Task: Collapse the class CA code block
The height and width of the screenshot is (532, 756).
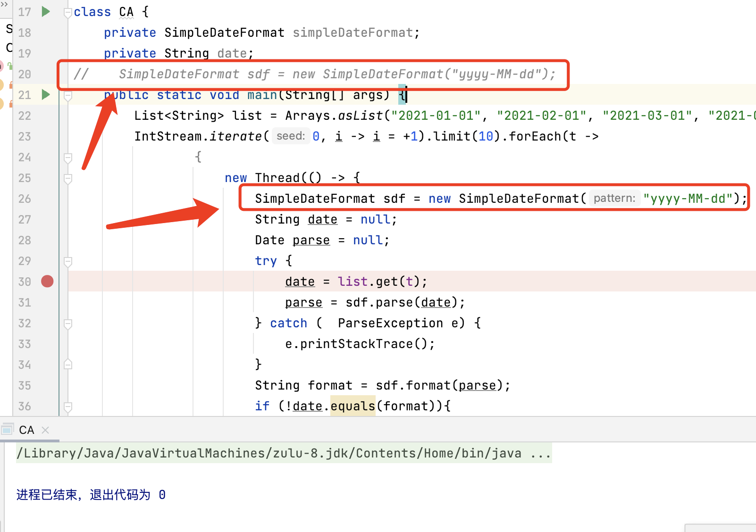Action: [68, 12]
